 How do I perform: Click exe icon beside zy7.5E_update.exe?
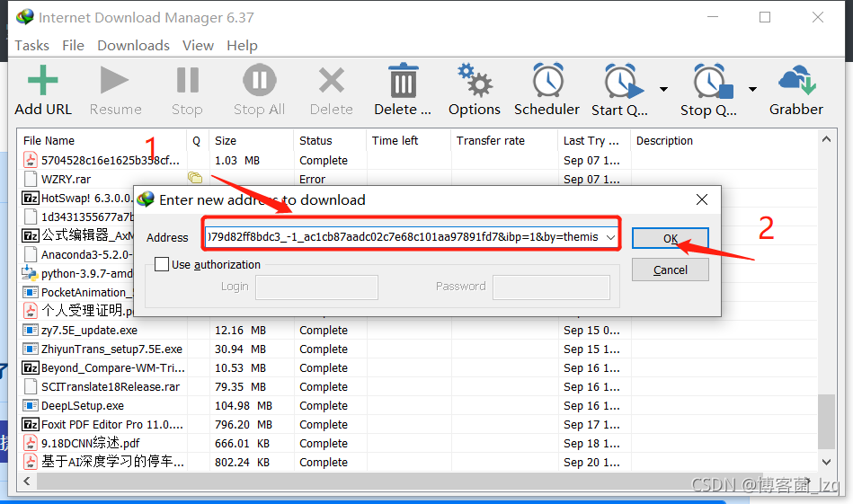click(x=31, y=330)
